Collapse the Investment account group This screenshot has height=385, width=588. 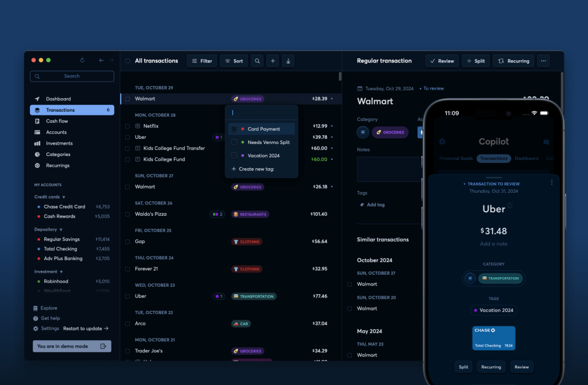(x=61, y=272)
